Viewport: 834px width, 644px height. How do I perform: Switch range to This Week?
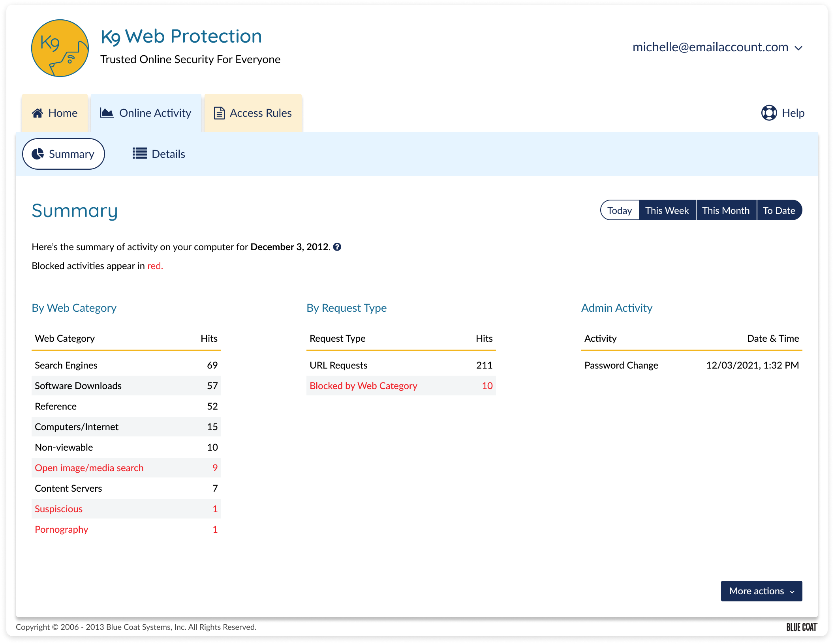point(667,210)
